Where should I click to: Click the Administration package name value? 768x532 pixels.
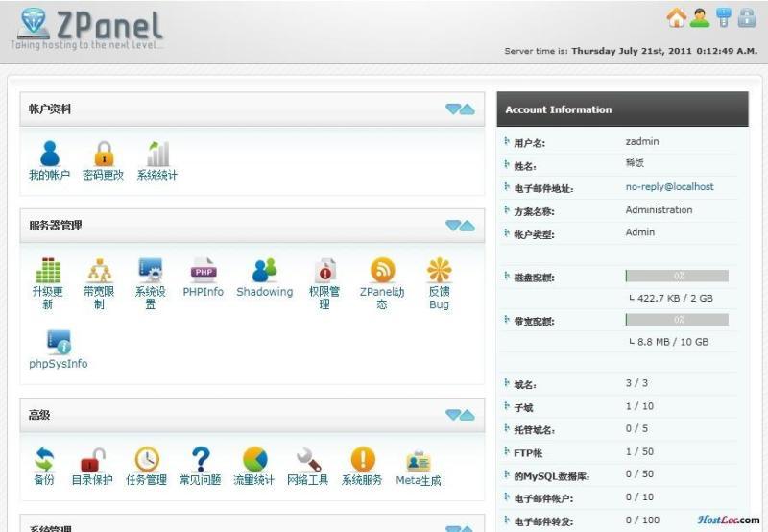pos(659,209)
